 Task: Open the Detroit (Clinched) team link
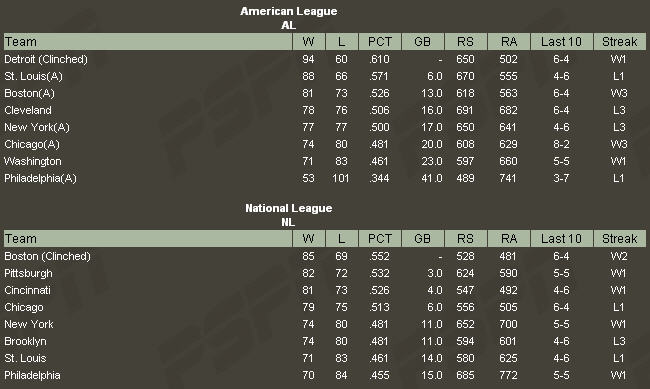pyautogui.click(x=46, y=59)
